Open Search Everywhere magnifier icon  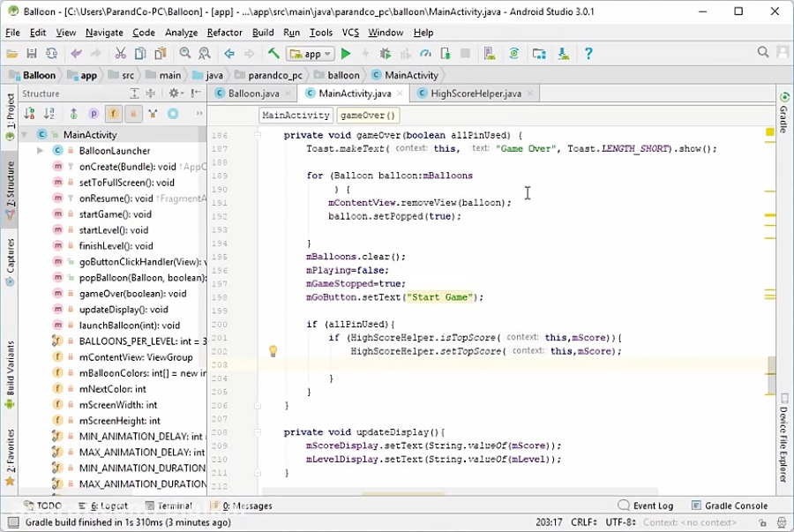click(763, 53)
